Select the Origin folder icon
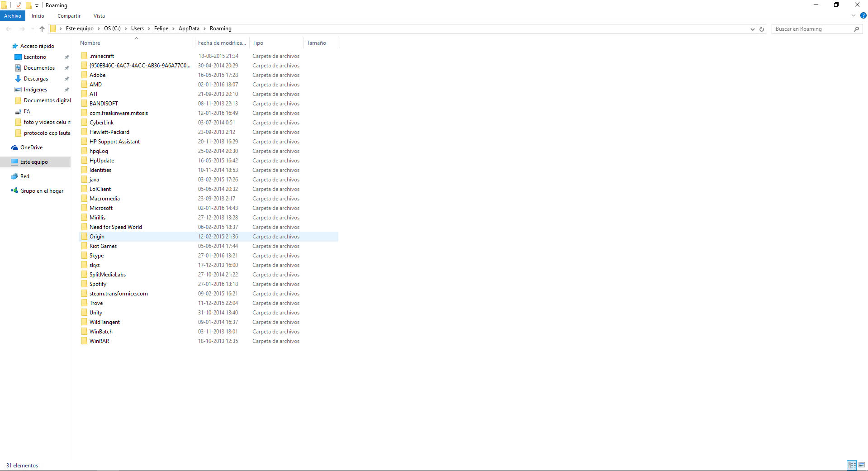Image resolution: width=868 pixels, height=471 pixels. tap(84, 237)
